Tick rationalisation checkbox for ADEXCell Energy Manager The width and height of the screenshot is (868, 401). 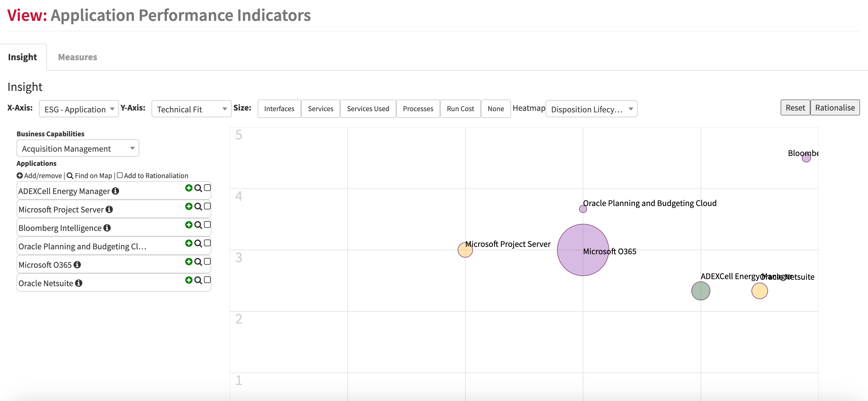pyautogui.click(x=207, y=188)
